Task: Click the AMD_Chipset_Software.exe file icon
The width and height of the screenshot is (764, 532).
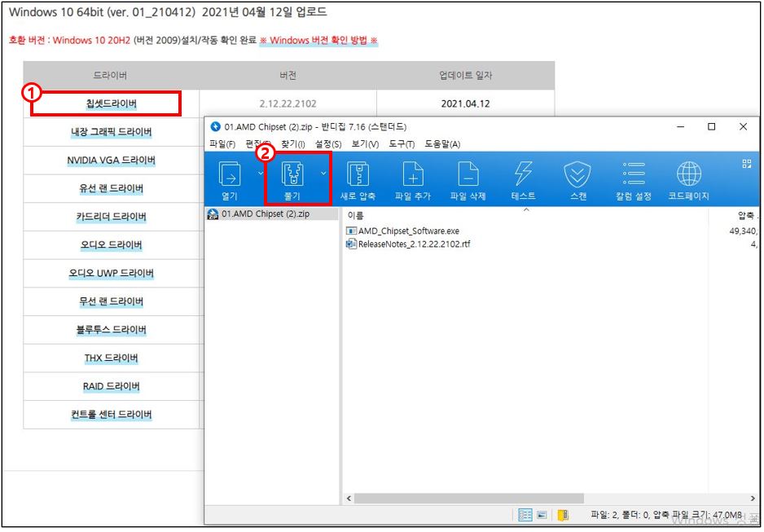Action: (x=351, y=231)
